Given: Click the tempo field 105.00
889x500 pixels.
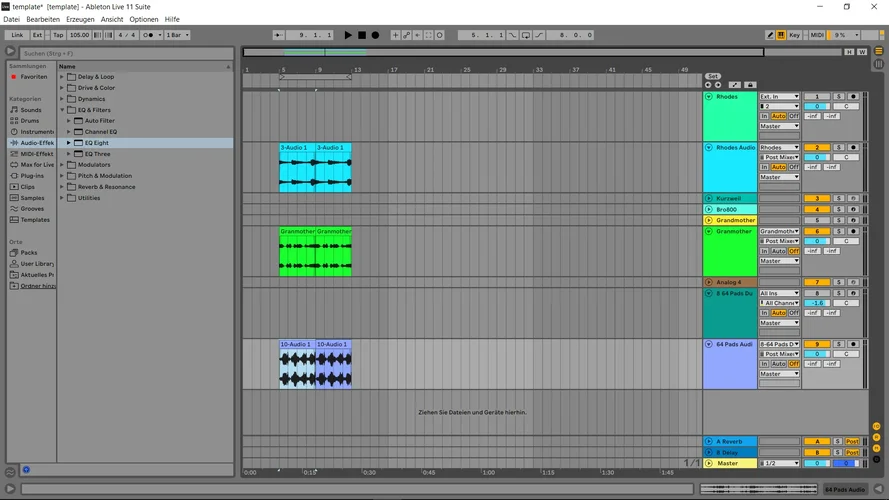Looking at the screenshot, I should click(x=79, y=35).
